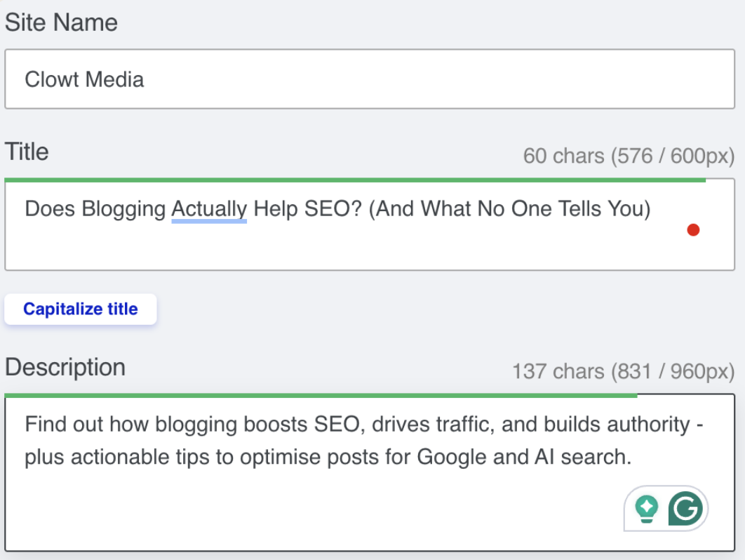Click the red dot indicator in Title field
The height and width of the screenshot is (560, 745).
coord(693,230)
